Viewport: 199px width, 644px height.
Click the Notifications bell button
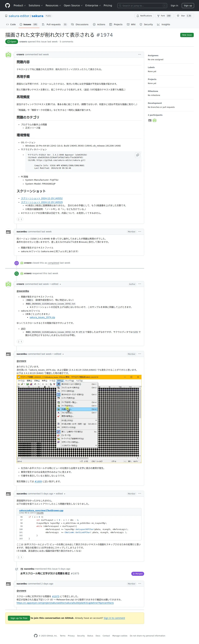144,16
